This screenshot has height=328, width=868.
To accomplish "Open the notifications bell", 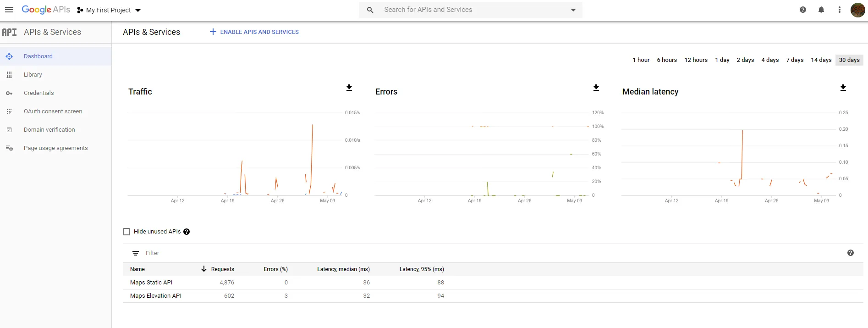I will (821, 10).
